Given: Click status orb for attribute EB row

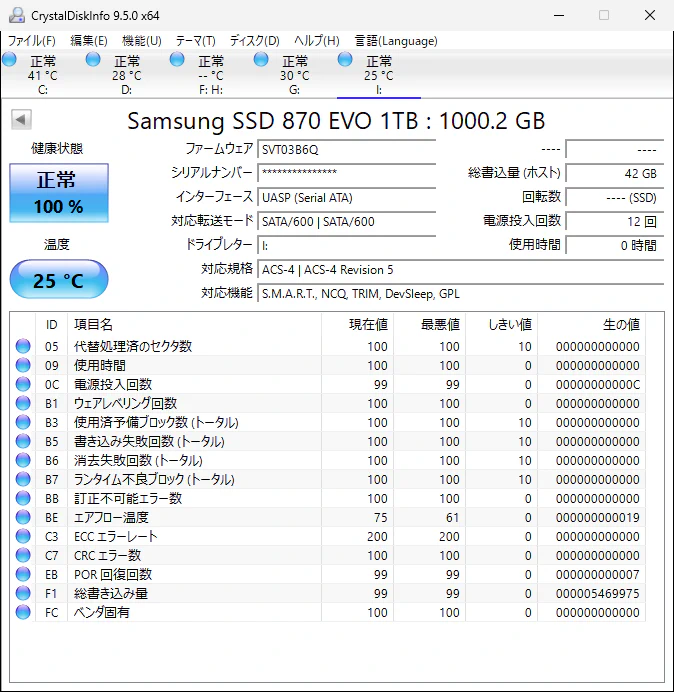Looking at the screenshot, I should pyautogui.click(x=23, y=574).
